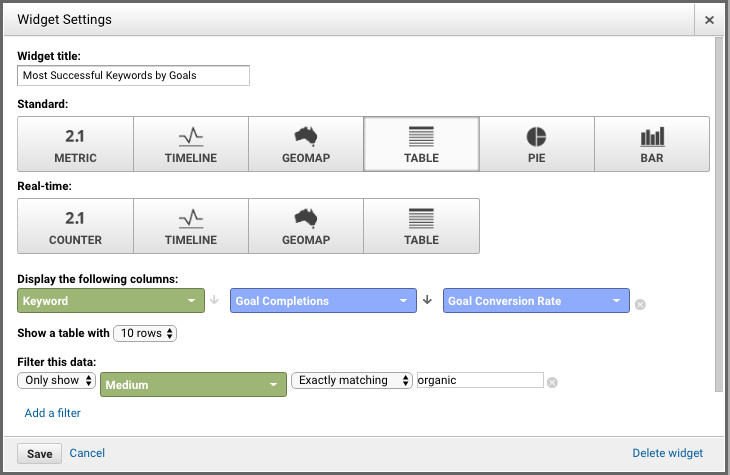
Task: Close the Widget Settings dialog
Action: click(x=709, y=20)
